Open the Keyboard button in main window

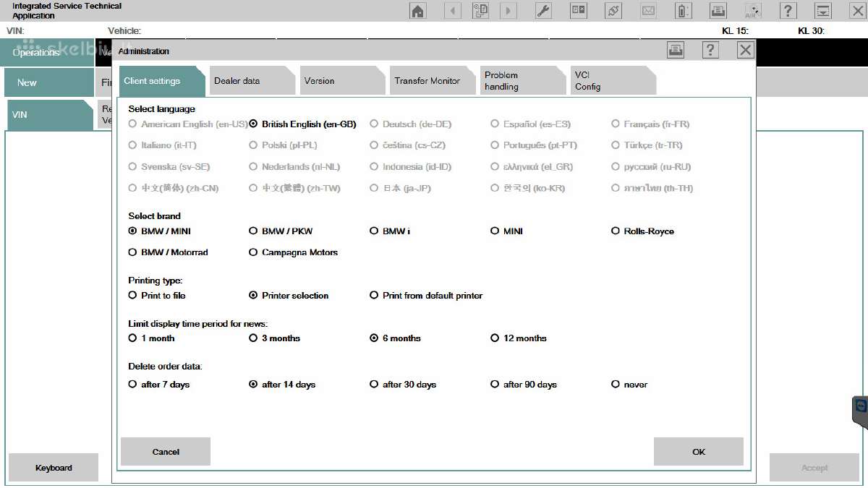(54, 468)
